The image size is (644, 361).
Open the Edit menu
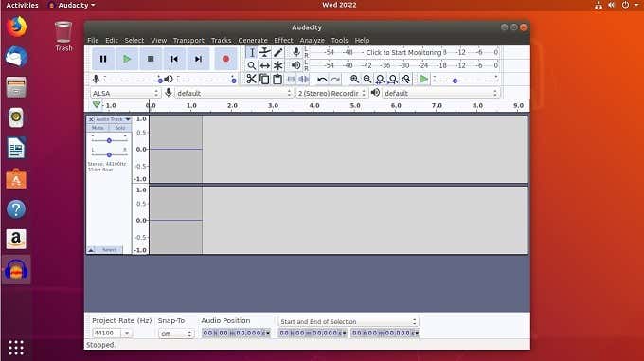point(112,40)
